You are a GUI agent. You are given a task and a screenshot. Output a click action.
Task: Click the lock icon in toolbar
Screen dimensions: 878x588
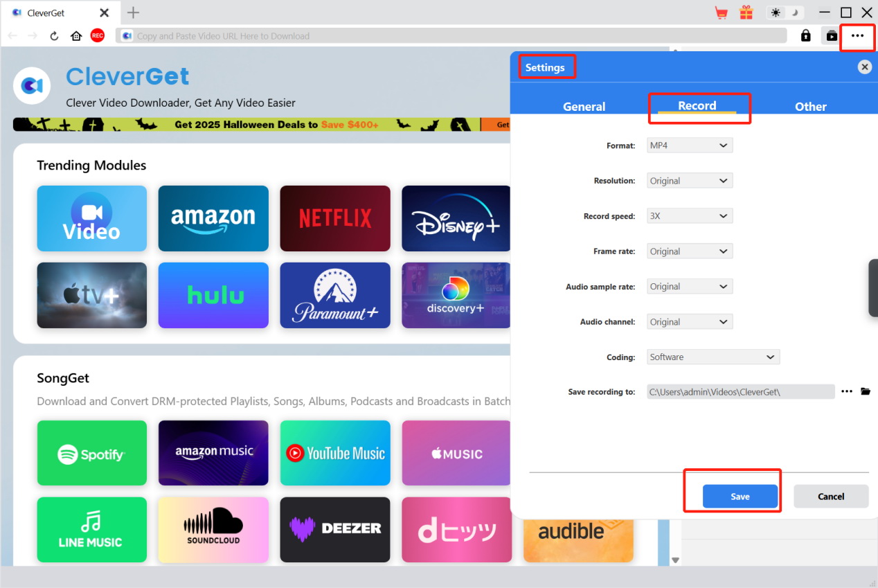(x=805, y=35)
